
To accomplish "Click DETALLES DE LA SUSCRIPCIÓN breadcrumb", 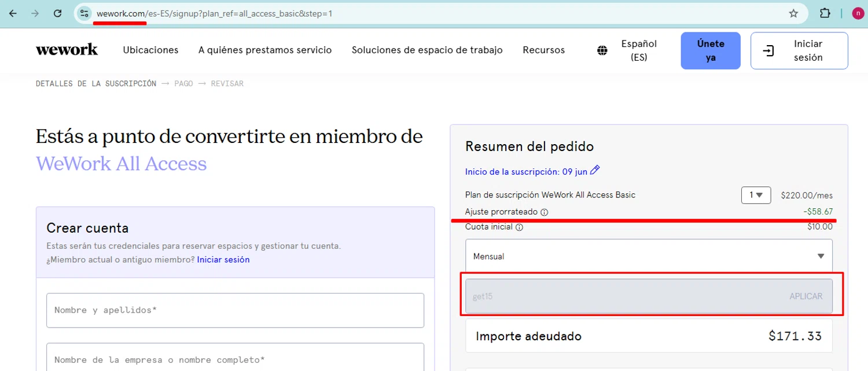I will pyautogui.click(x=96, y=83).
